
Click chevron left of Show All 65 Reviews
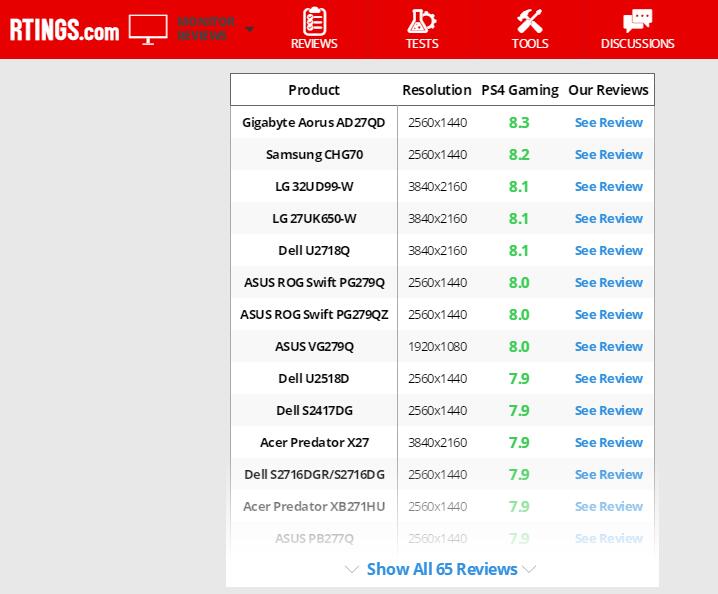click(x=351, y=569)
